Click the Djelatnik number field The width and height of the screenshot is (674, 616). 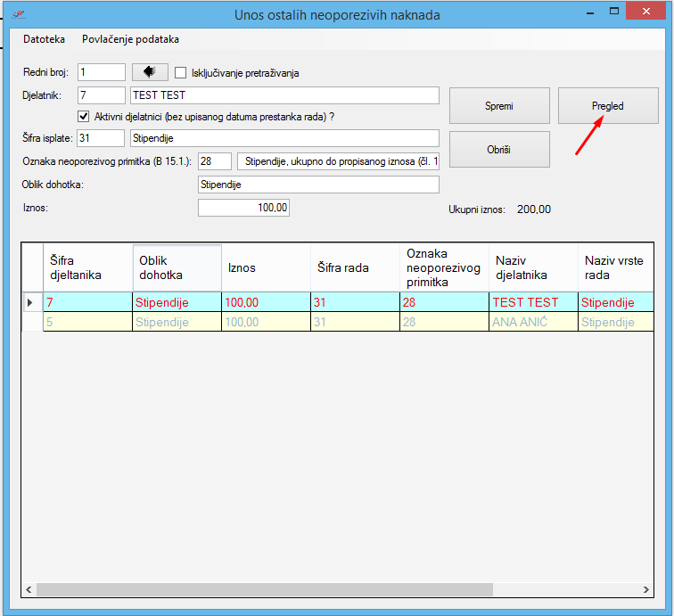(102, 94)
